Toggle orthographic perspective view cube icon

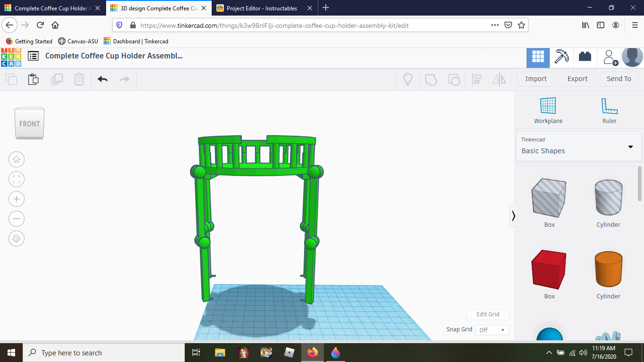pos(17,239)
